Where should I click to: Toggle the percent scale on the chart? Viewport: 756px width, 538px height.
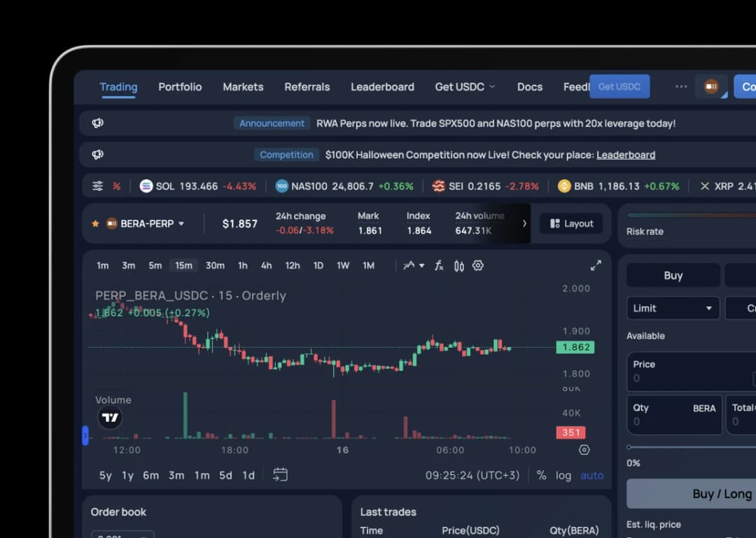click(541, 475)
